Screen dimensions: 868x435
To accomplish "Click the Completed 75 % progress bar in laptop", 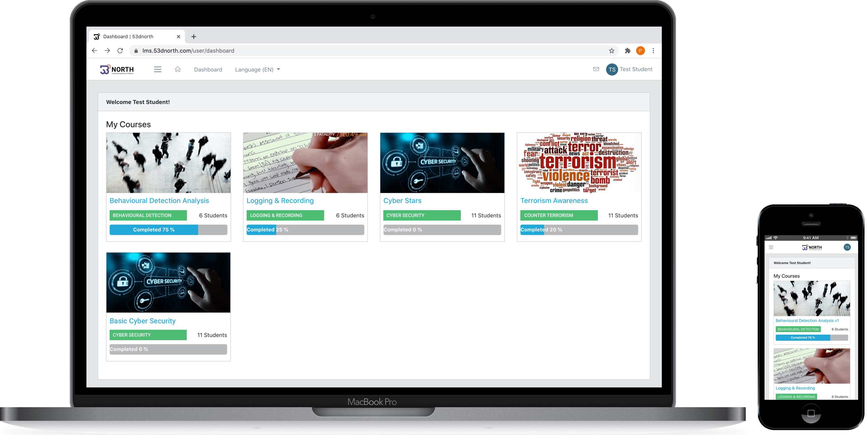I will tap(168, 230).
